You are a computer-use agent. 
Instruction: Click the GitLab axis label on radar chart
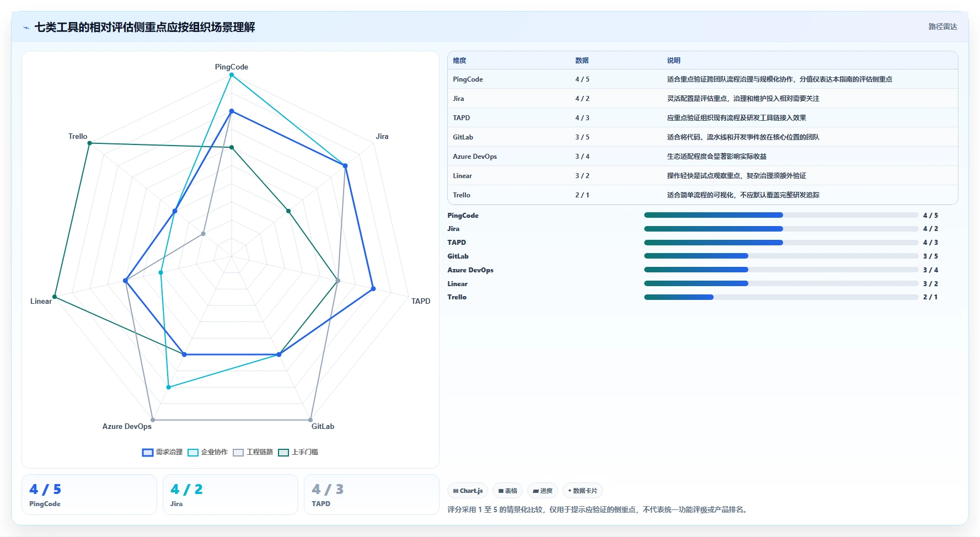(x=323, y=426)
